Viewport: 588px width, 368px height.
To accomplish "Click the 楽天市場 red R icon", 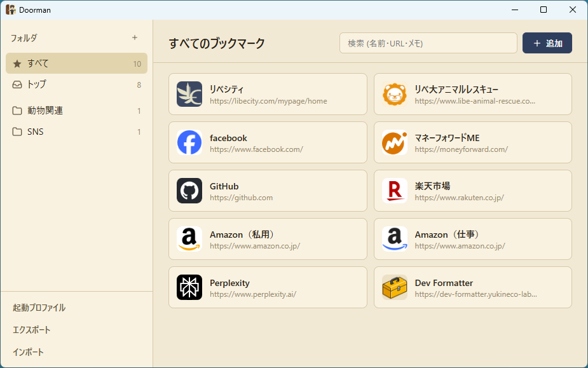I will [x=394, y=191].
